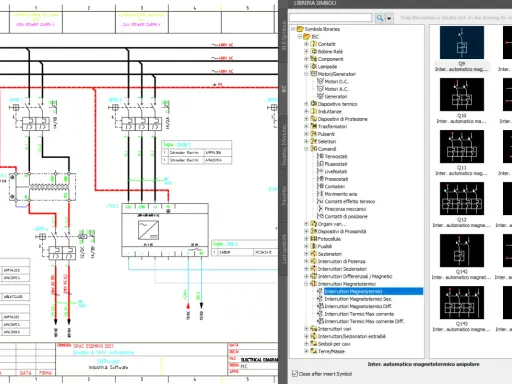Click the Dispositivi di Protezione icon

click(313, 119)
